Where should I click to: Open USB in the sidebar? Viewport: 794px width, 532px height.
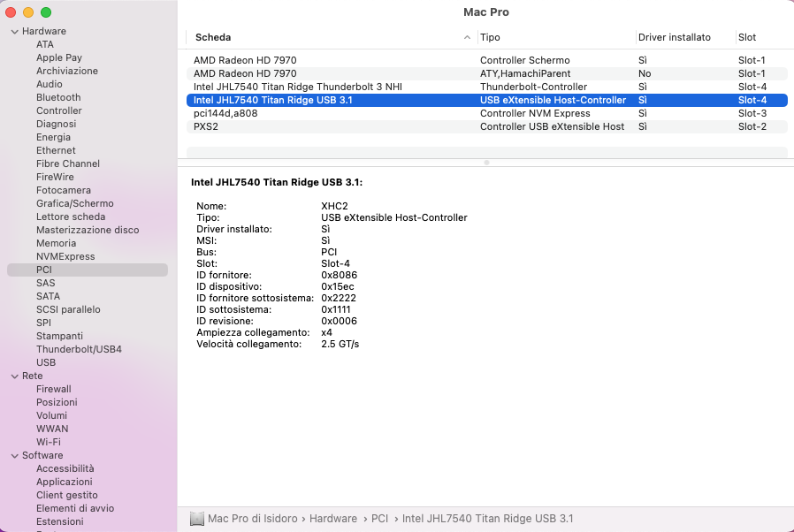click(x=46, y=362)
